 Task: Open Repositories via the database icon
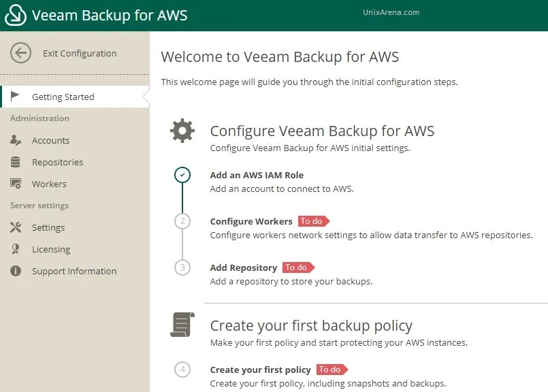coord(15,162)
